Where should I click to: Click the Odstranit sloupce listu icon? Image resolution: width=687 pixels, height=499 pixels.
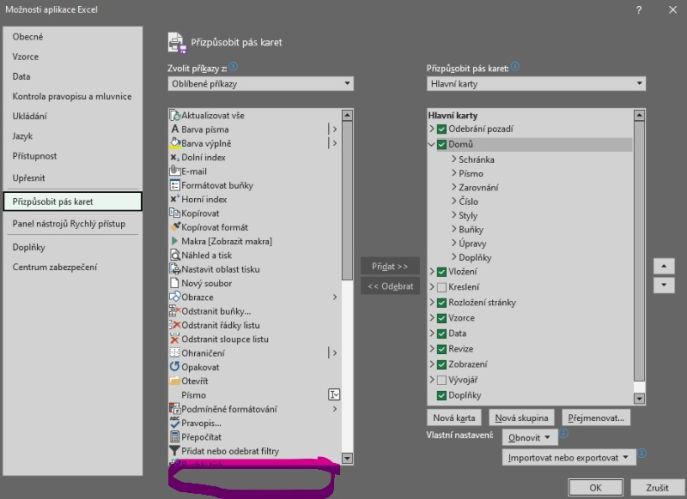(x=175, y=339)
